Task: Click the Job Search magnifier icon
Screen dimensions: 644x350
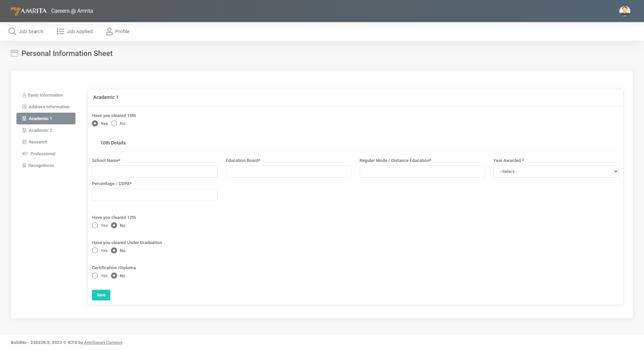Action: (x=12, y=32)
